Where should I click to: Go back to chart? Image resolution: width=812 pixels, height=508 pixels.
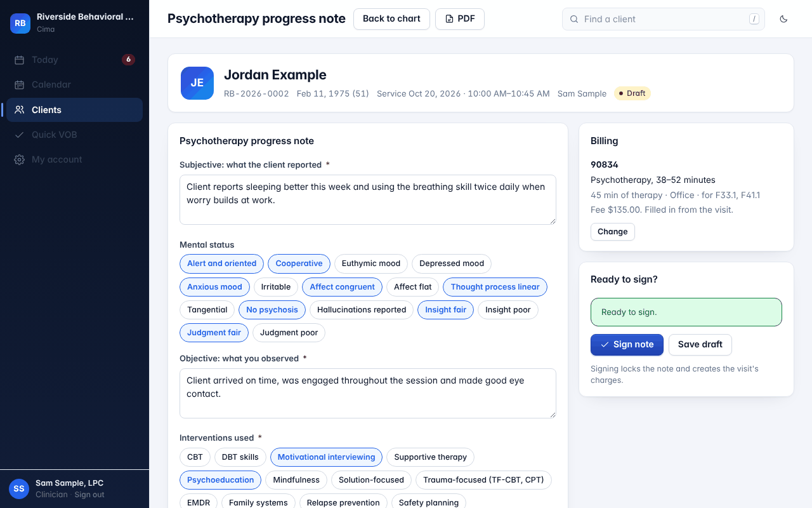[x=391, y=19]
